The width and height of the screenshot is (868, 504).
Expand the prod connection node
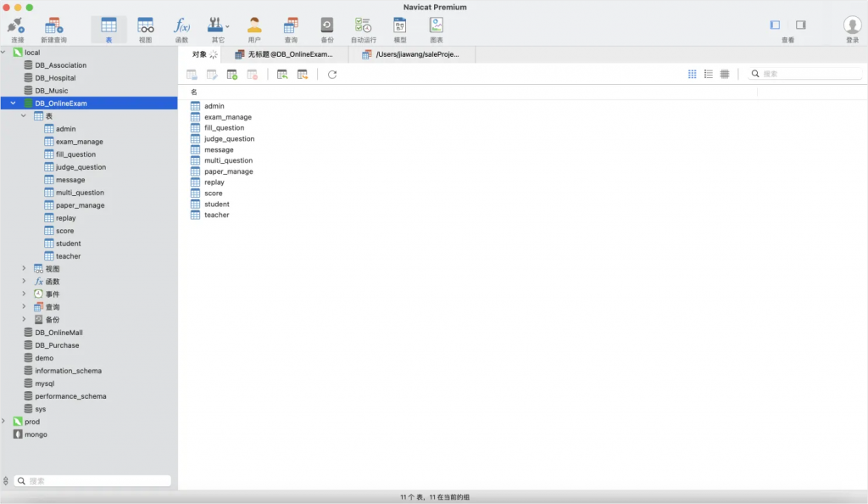point(4,422)
